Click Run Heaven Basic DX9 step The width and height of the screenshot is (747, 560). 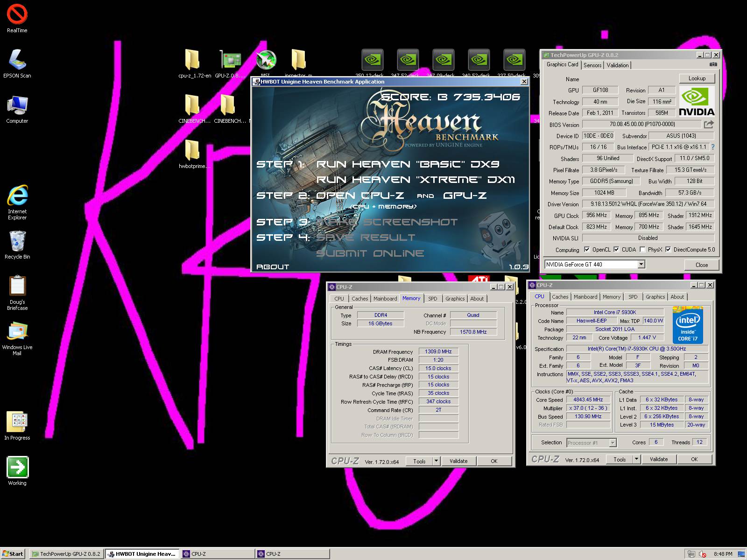(408, 164)
